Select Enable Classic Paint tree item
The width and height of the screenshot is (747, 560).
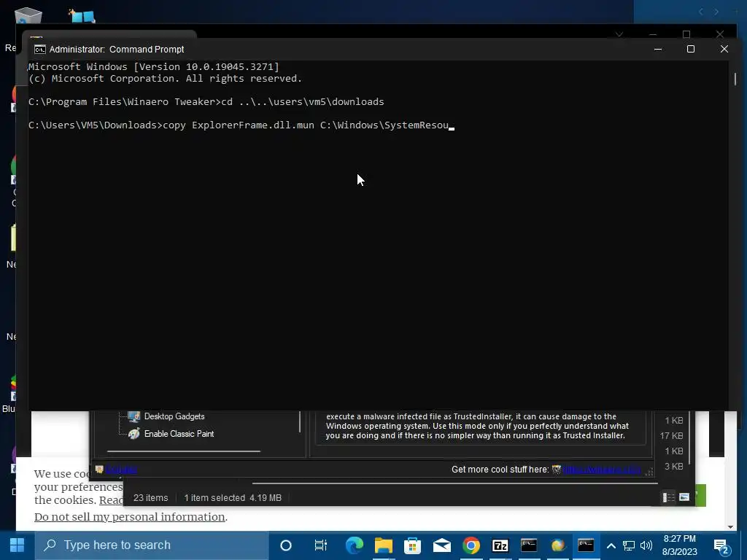click(179, 434)
